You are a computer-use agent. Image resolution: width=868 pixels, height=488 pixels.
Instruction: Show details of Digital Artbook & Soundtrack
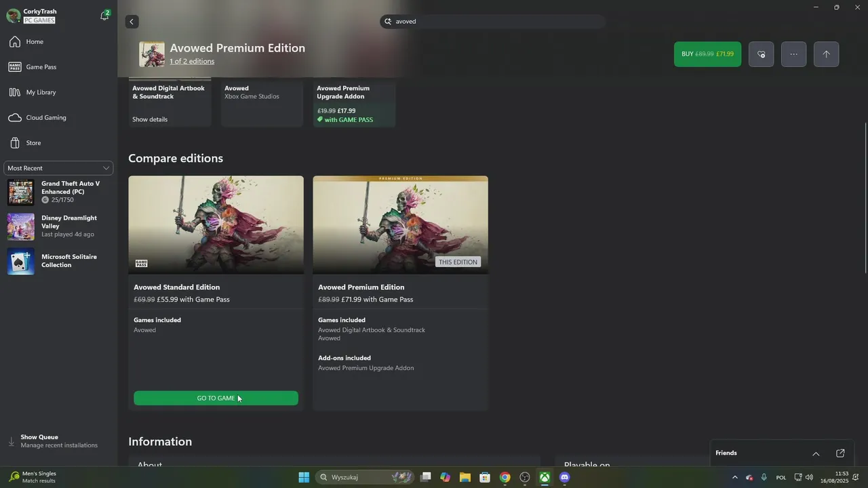150,119
